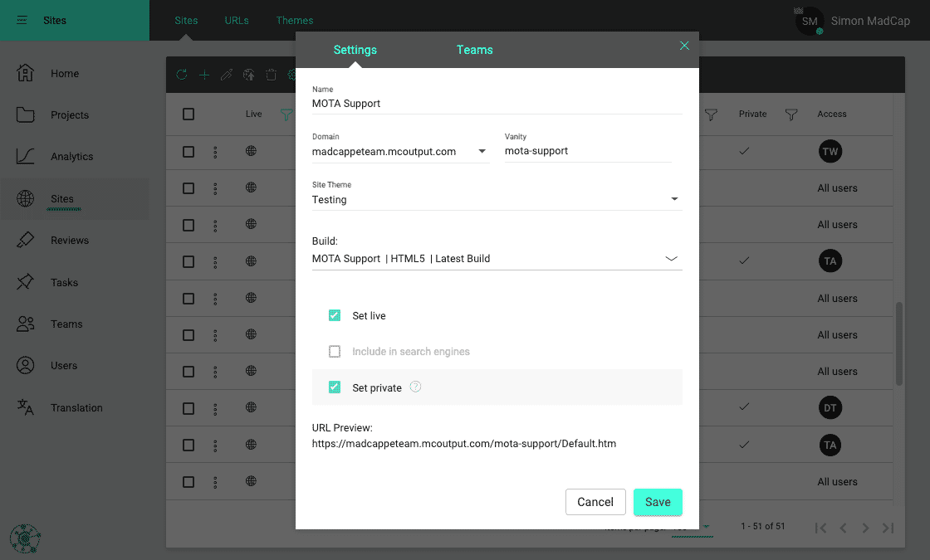The height and width of the screenshot is (560, 930).
Task: Go to Teams in the sidebar
Action: tap(66, 324)
